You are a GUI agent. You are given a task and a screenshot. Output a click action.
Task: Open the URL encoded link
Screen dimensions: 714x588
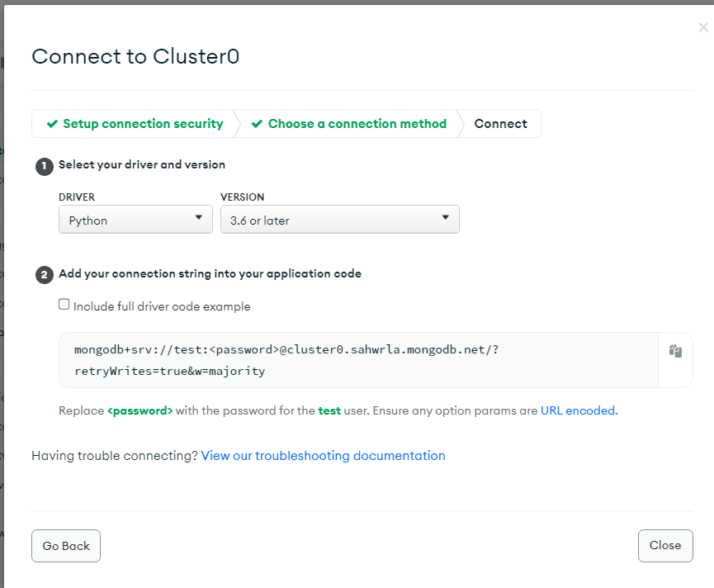click(578, 410)
